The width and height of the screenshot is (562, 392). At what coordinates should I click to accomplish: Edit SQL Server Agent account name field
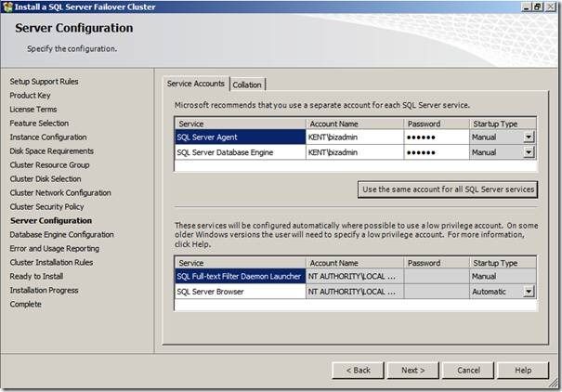click(355, 137)
